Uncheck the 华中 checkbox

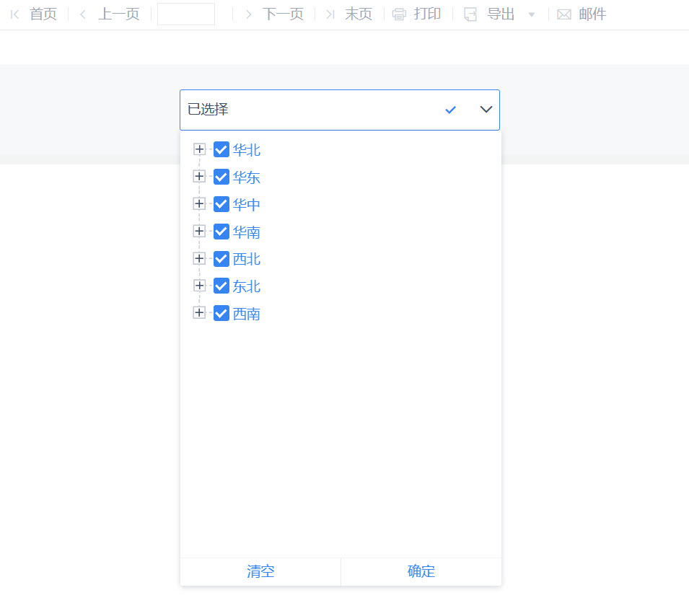(221, 204)
